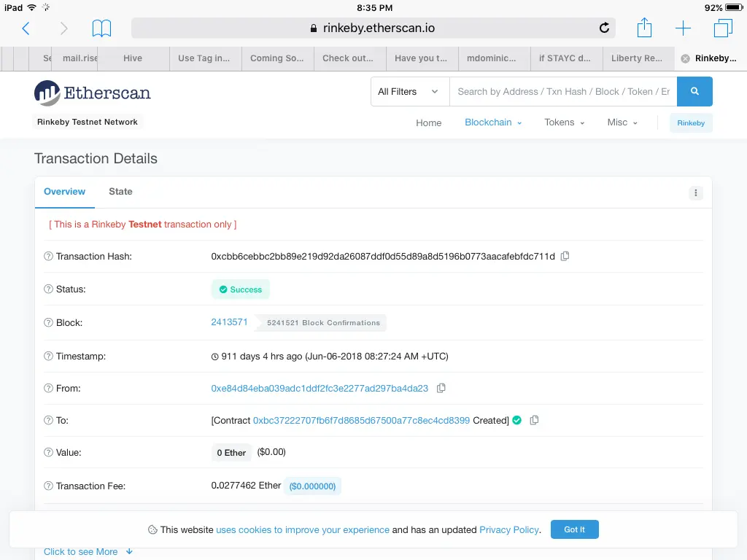Click the help icon beside To
Viewport: 747px width, 560px height.
pyautogui.click(x=48, y=420)
